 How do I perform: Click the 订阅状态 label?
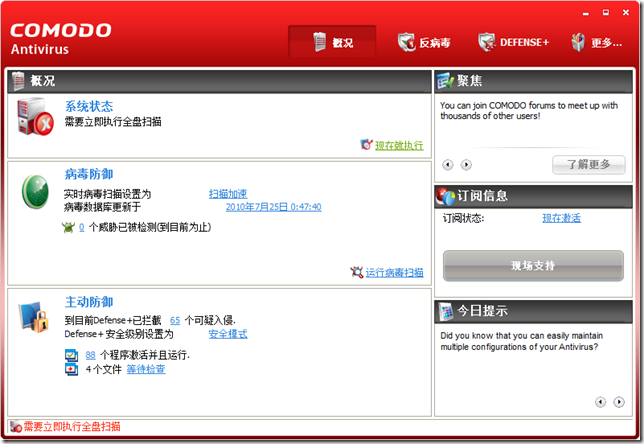tap(463, 218)
